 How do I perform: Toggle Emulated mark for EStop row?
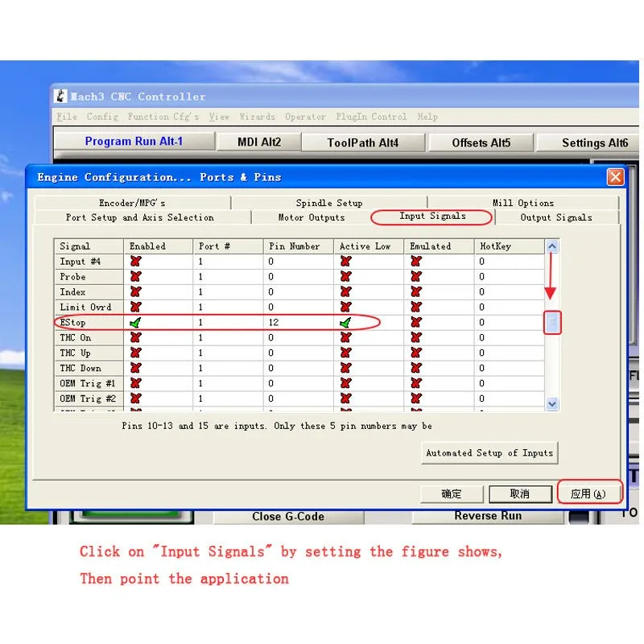pyautogui.click(x=416, y=323)
